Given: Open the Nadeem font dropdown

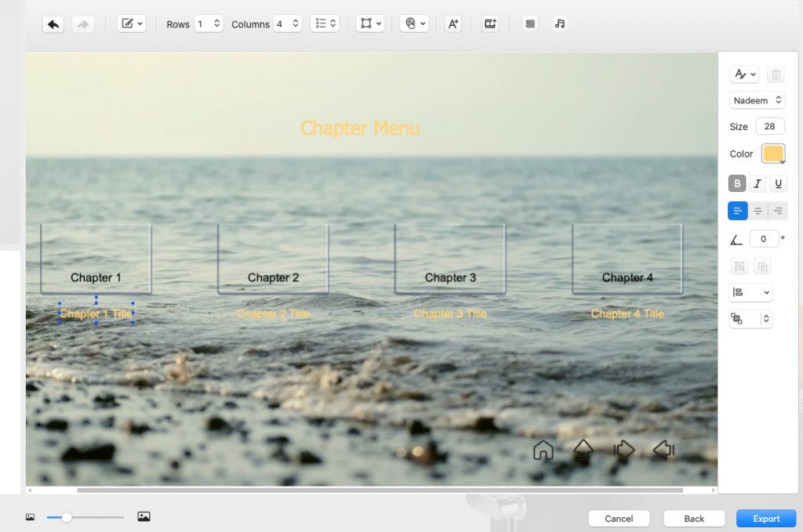Looking at the screenshot, I should pyautogui.click(x=757, y=100).
